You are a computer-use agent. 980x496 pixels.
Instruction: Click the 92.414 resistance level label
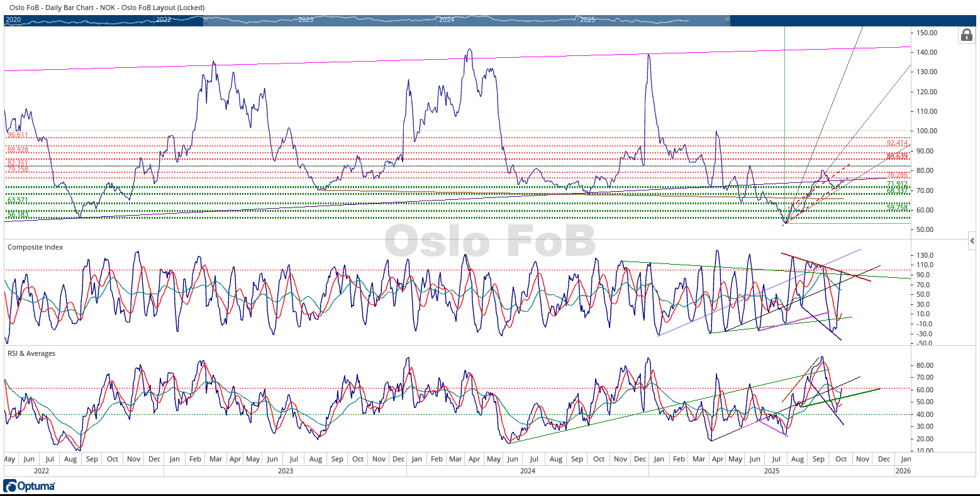pyautogui.click(x=897, y=143)
